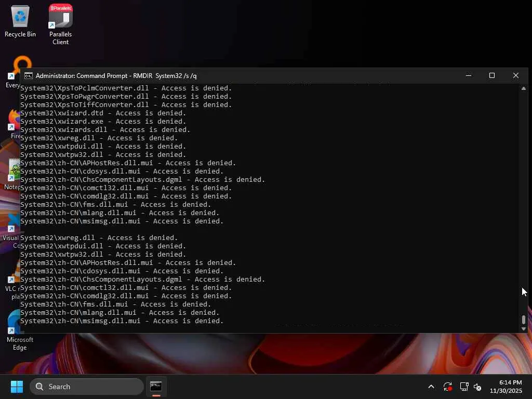Screen dimensions: 532x399
Task: Open the Microsoft Edge desktop shortcut
Action: [x=15, y=330]
